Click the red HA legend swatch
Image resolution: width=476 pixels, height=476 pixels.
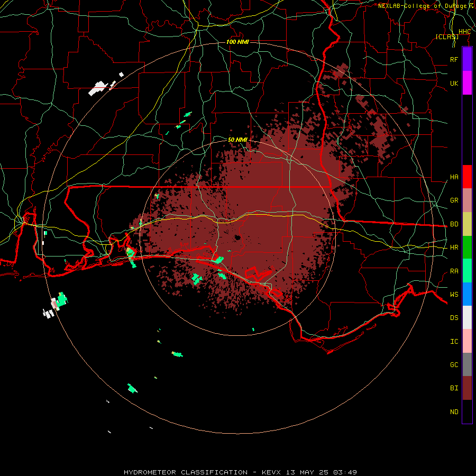[467, 177]
